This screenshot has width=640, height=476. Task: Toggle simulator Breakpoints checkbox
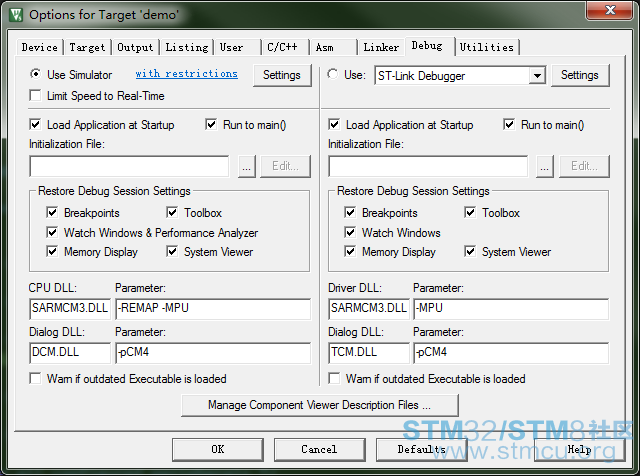coord(52,212)
